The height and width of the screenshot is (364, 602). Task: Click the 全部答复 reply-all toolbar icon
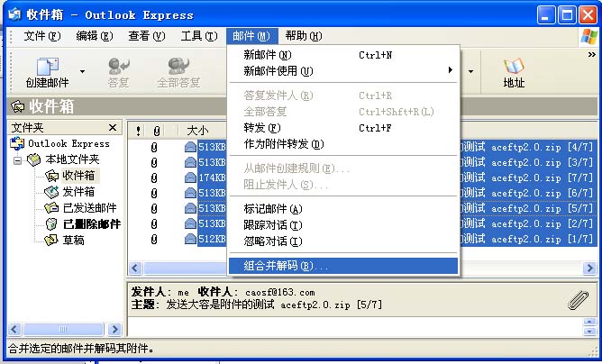(x=178, y=67)
